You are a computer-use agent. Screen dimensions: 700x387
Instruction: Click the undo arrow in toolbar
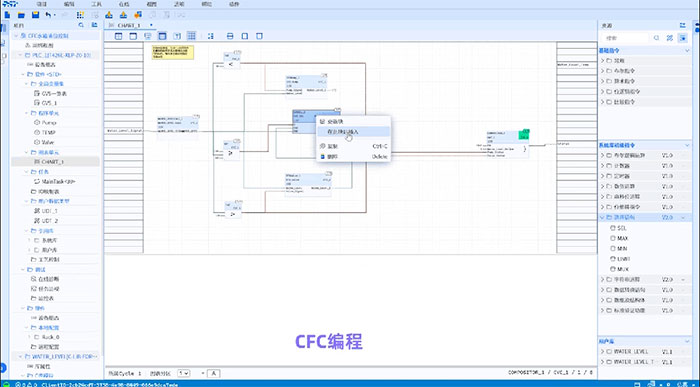click(x=48, y=15)
